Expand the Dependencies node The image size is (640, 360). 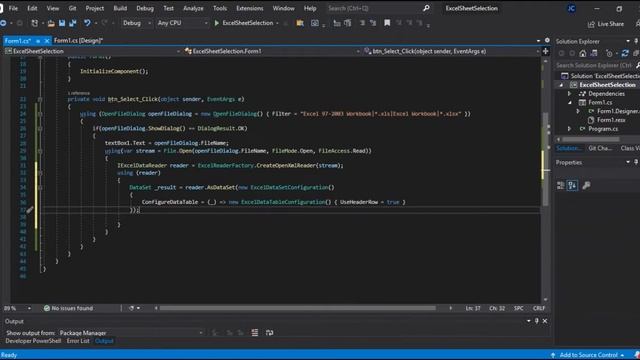click(x=569, y=94)
